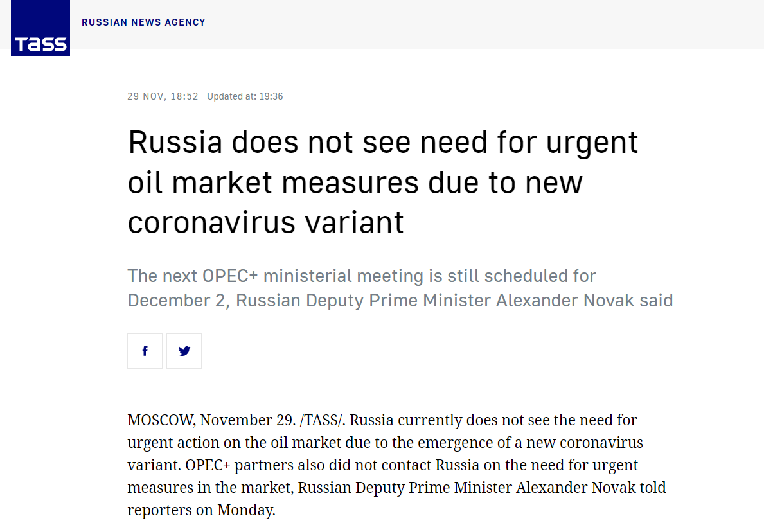The height and width of the screenshot is (532, 764).
Task: Click the empty grey header bar area
Action: click(x=482, y=24)
